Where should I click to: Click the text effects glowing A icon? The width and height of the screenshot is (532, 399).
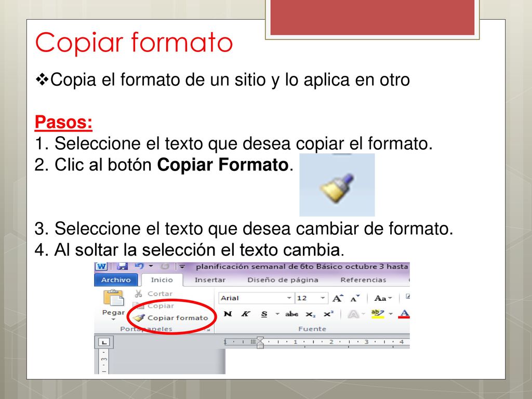point(353,314)
